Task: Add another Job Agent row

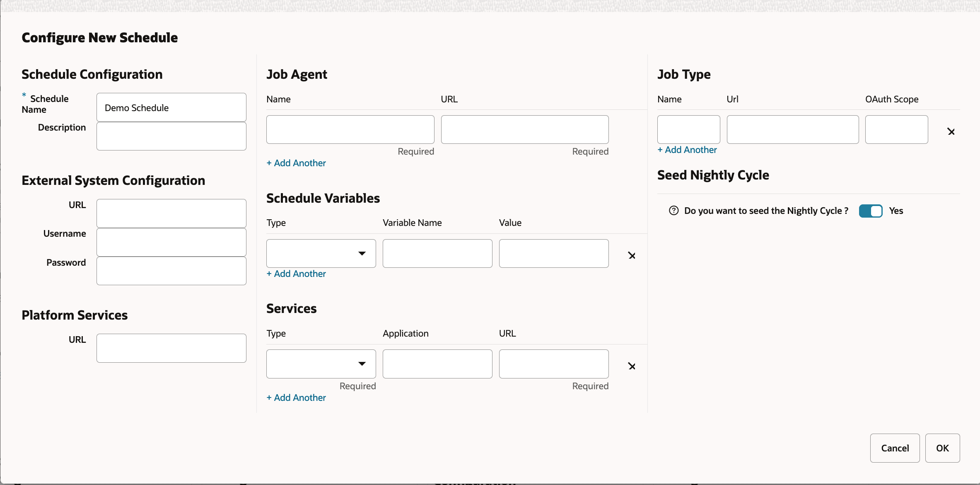Action: point(296,163)
